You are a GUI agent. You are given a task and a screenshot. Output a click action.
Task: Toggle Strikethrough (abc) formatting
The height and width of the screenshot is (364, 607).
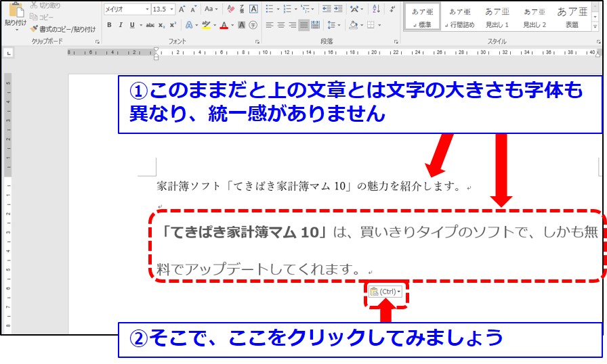(150, 25)
